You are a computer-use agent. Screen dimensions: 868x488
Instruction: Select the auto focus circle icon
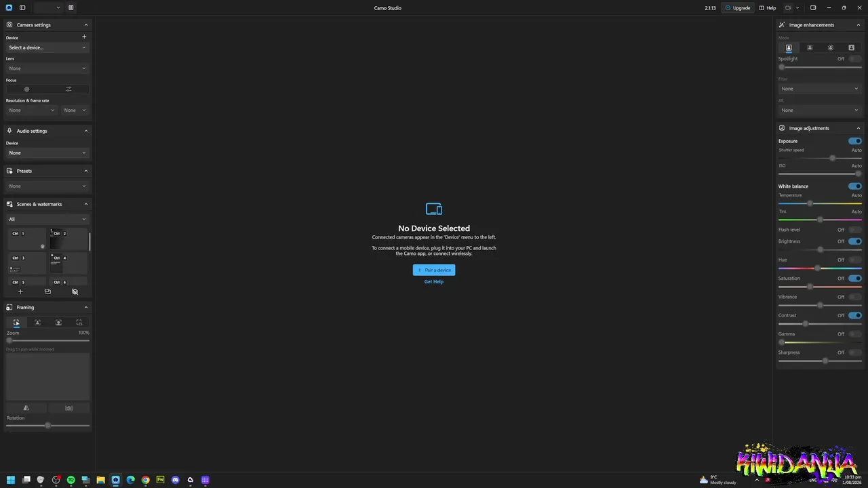click(27, 89)
